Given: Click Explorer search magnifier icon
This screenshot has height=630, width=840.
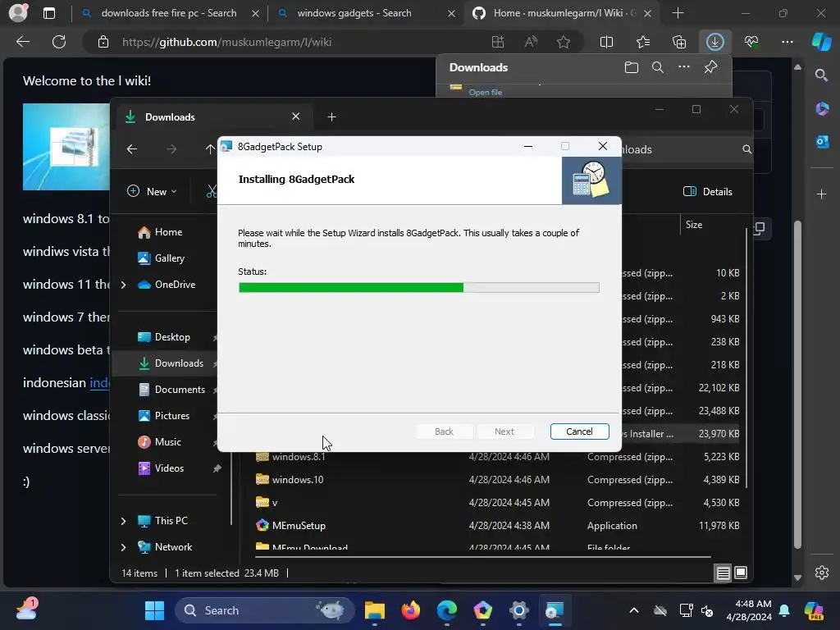Looking at the screenshot, I should [x=746, y=149].
